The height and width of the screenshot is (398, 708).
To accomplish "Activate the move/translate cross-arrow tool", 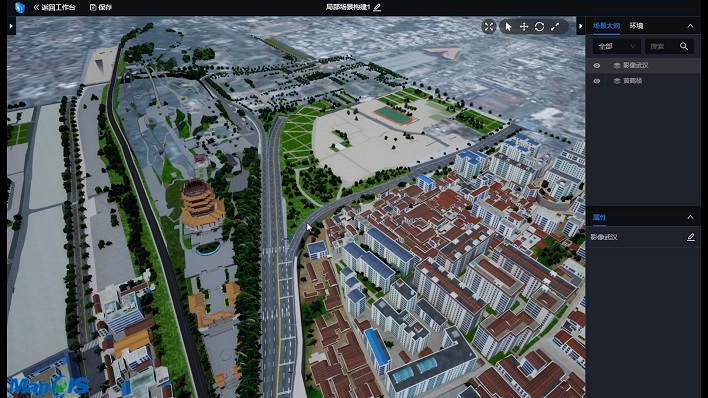I will click(524, 27).
